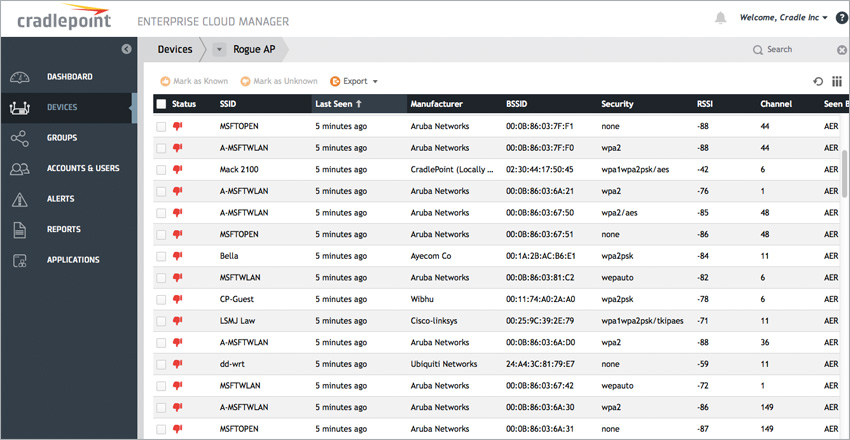Sort by the Last Seen column
Viewport: 850px width, 440px height.
click(x=359, y=104)
